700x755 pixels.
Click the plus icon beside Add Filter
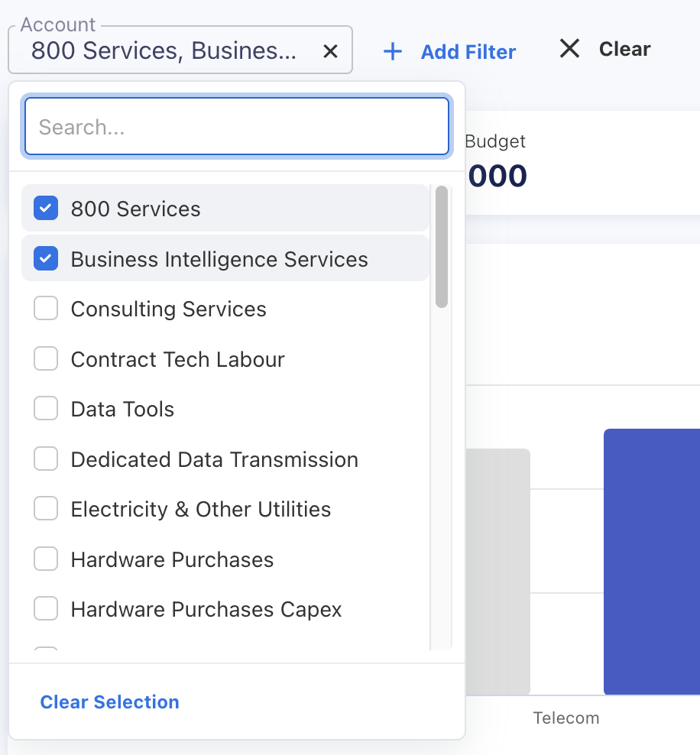(x=392, y=52)
